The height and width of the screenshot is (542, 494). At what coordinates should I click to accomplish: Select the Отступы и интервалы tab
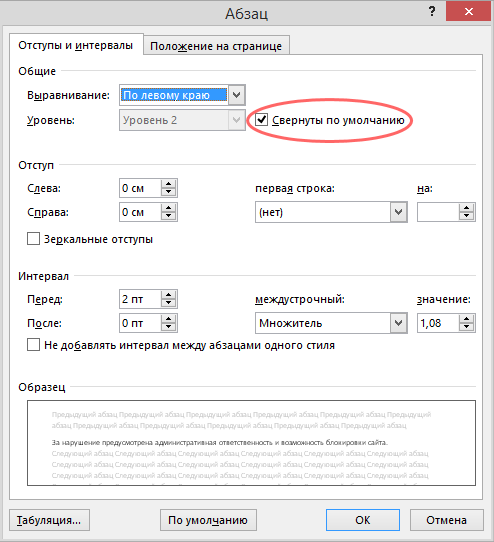coord(76,45)
